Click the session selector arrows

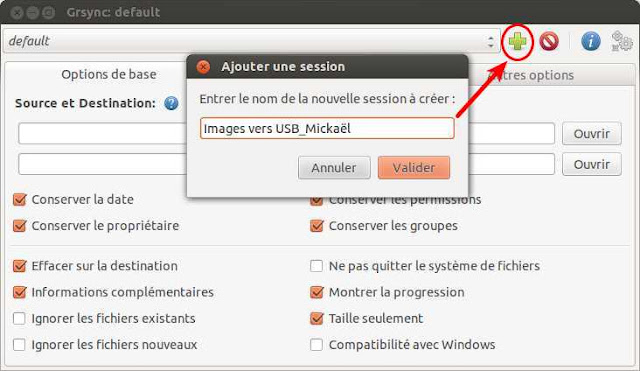coord(491,41)
